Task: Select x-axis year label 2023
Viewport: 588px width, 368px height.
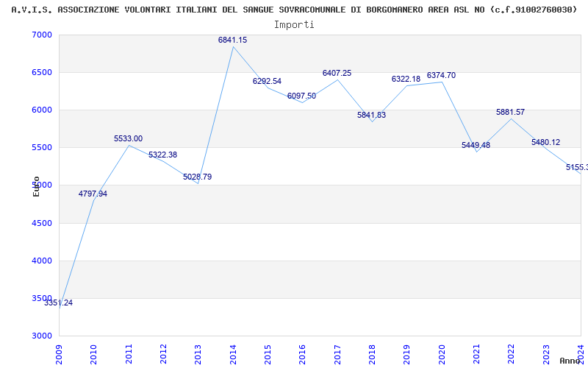Action: click(546, 355)
